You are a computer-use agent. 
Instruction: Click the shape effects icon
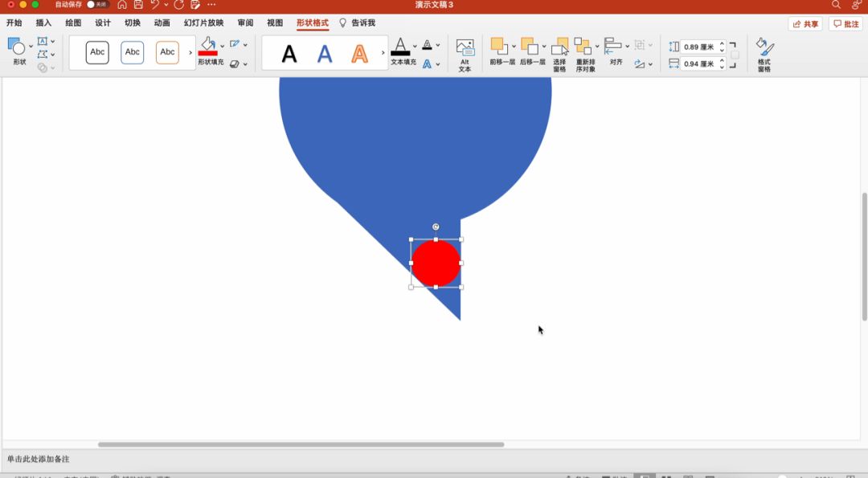click(235, 63)
